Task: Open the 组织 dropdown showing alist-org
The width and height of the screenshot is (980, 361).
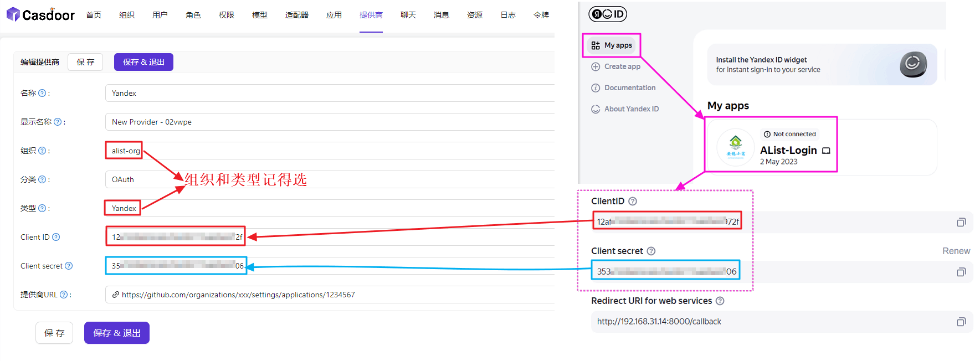Action: coord(329,151)
